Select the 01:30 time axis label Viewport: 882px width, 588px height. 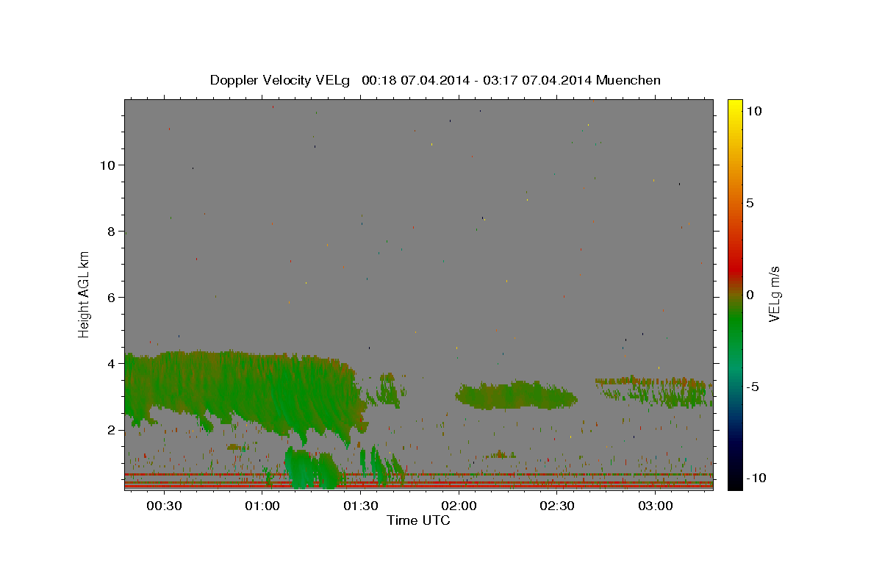click(x=361, y=506)
